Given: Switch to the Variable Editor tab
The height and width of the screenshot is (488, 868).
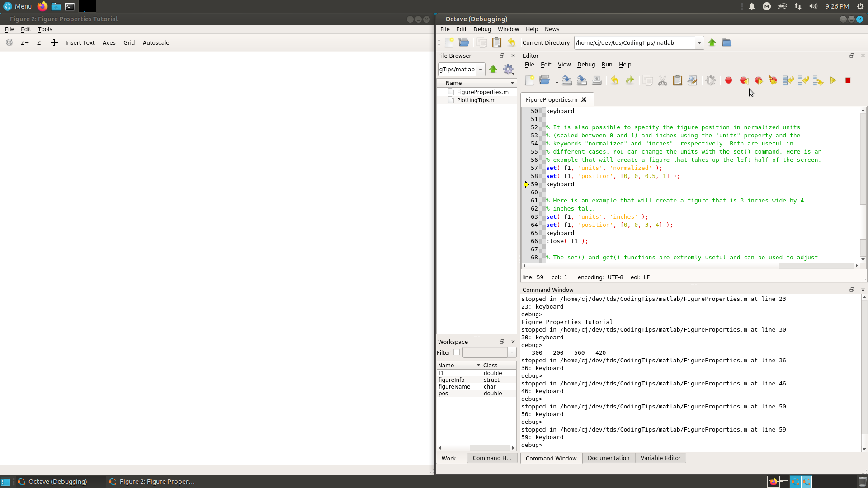Looking at the screenshot, I should pos(660,458).
